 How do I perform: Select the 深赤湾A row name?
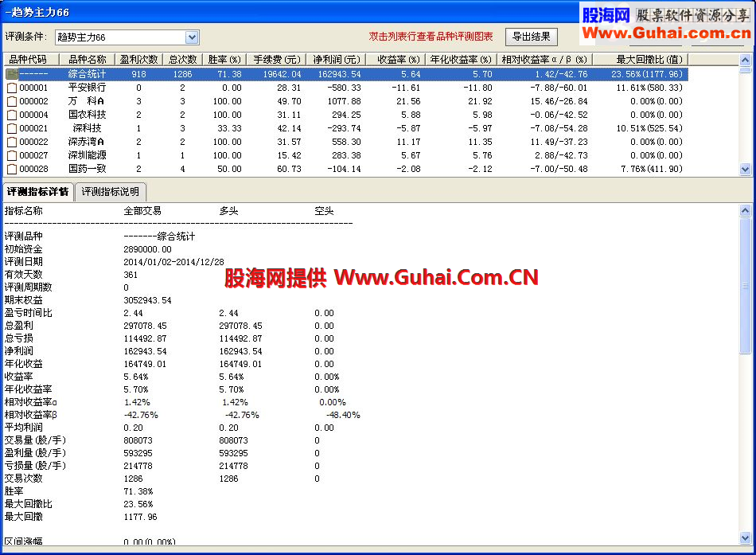86,142
